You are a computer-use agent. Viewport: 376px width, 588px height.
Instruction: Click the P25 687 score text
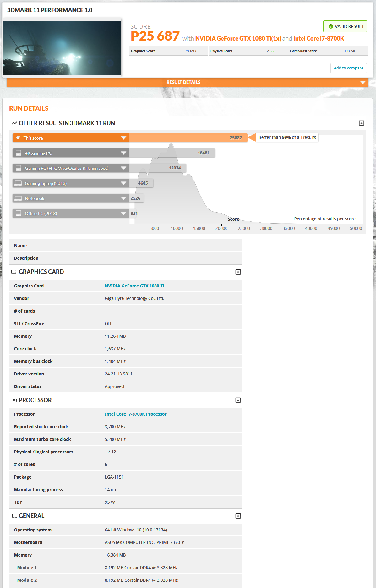pos(155,36)
